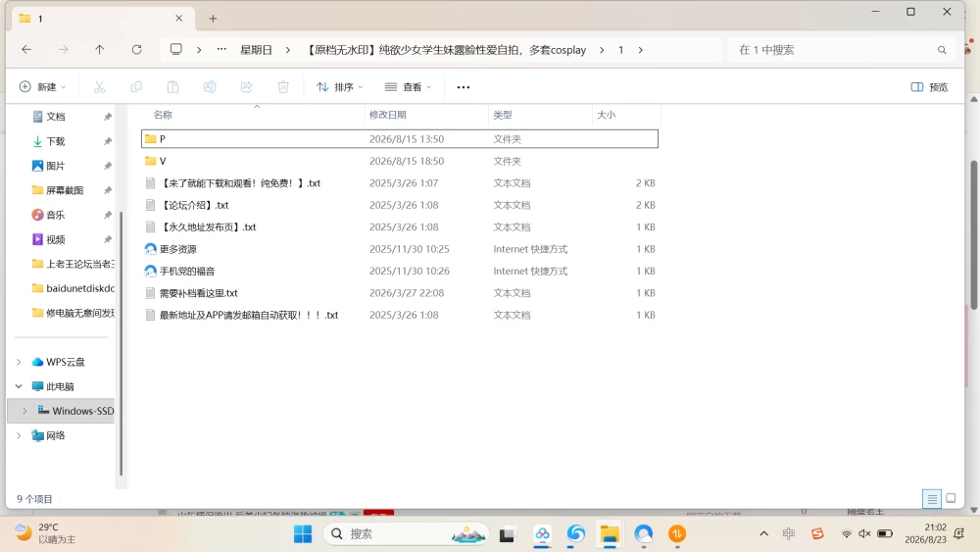Viewport: 980px width, 552px height.
Task: Click the orange app icon on taskbar
Action: coord(677,534)
